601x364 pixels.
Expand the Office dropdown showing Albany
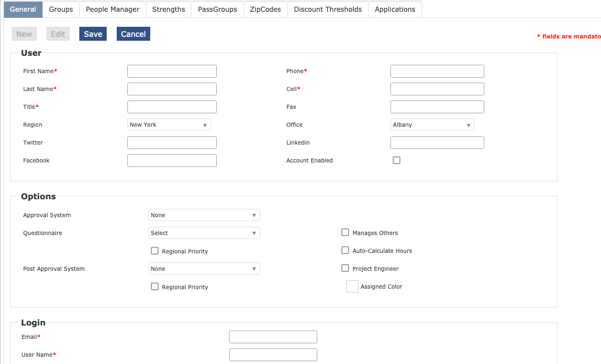432,124
